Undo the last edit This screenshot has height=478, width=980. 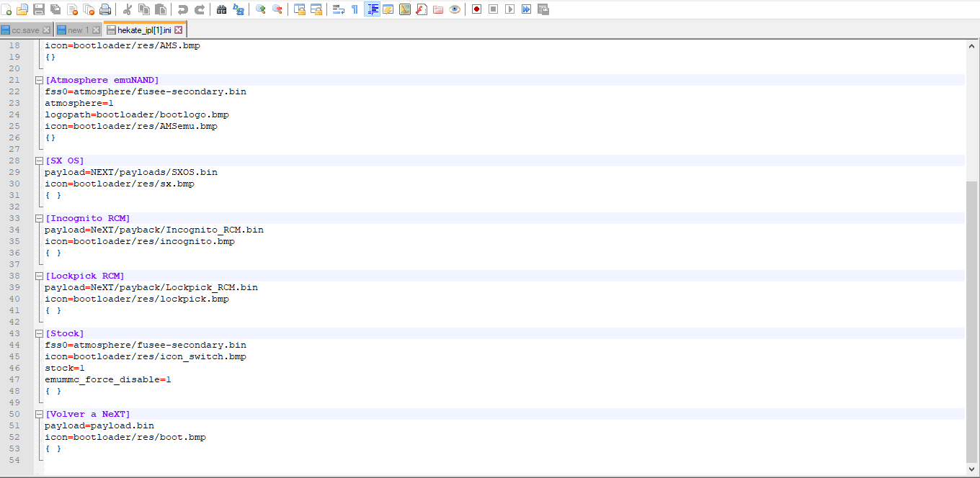(x=183, y=9)
